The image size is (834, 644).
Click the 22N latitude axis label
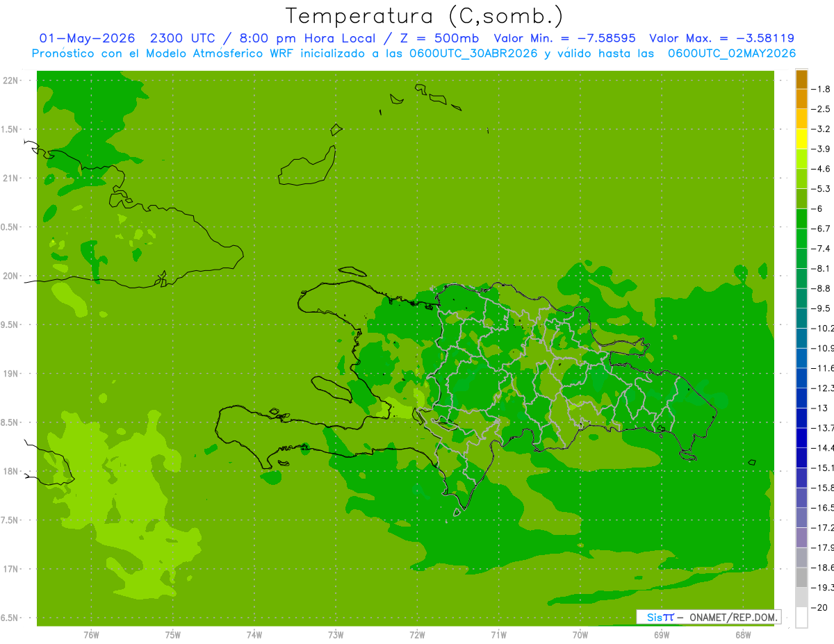tap(10, 81)
